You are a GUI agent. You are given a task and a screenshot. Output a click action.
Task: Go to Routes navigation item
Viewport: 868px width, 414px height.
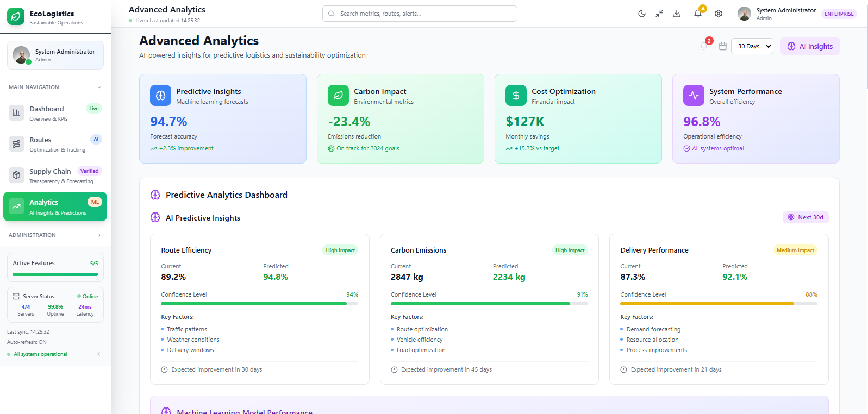click(x=55, y=144)
